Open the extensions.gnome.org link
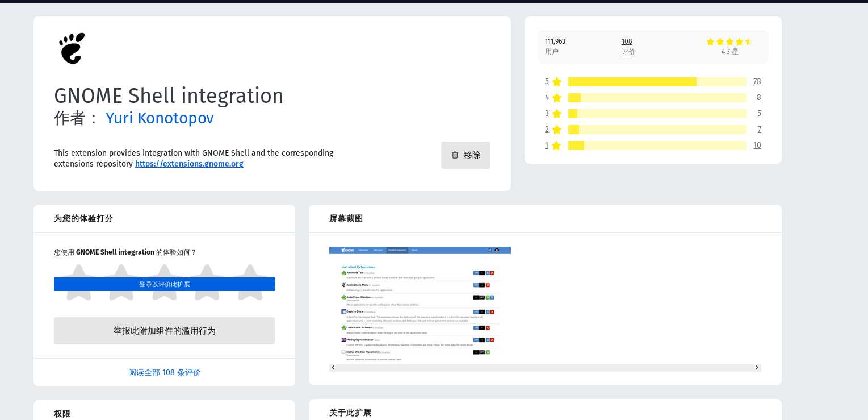Screen dimensions: 868x420 pos(189,164)
